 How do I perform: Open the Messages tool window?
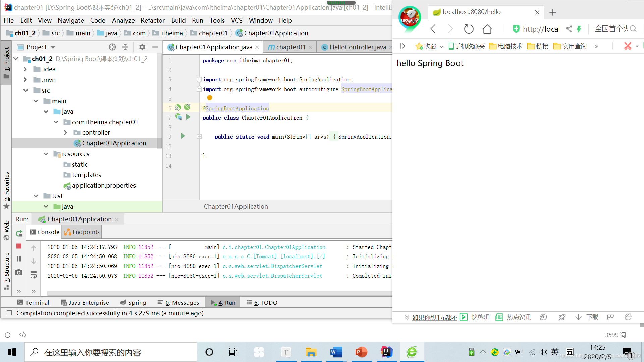pyautogui.click(x=178, y=302)
